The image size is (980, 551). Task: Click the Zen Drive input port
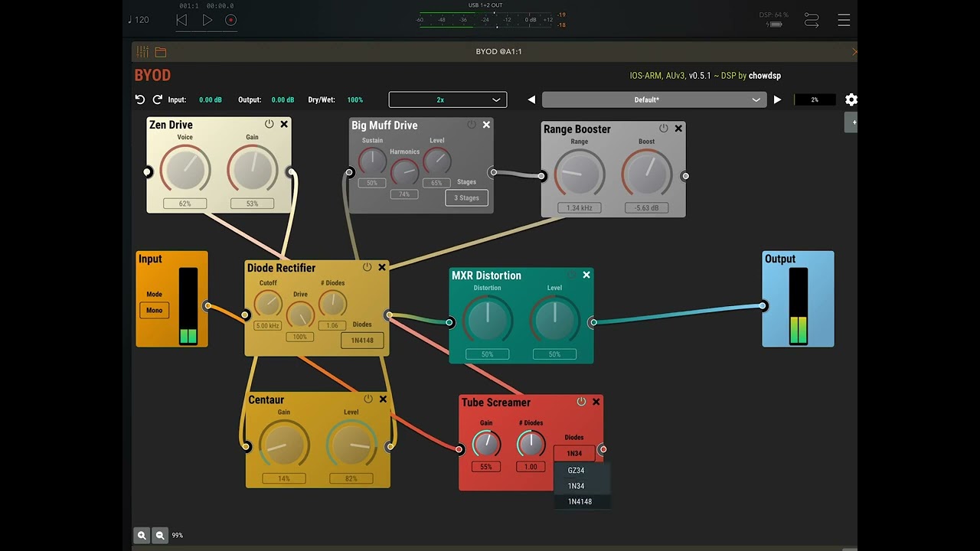(x=147, y=172)
